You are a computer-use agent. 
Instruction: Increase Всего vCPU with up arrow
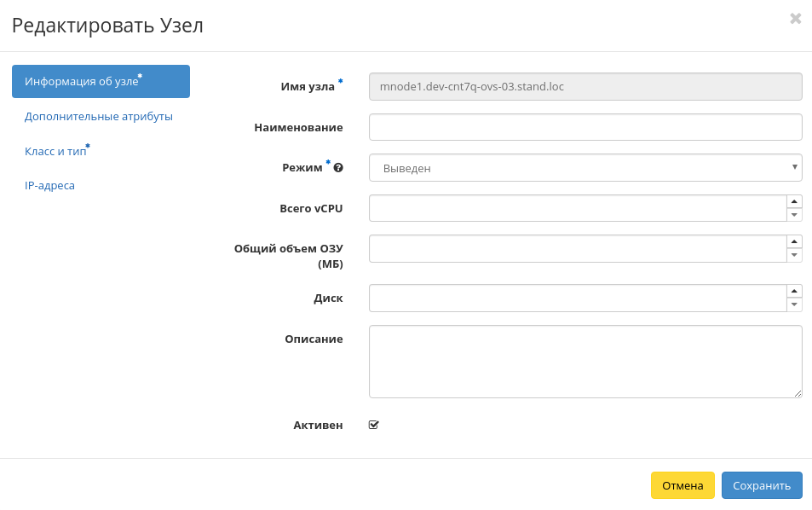pyautogui.click(x=794, y=201)
